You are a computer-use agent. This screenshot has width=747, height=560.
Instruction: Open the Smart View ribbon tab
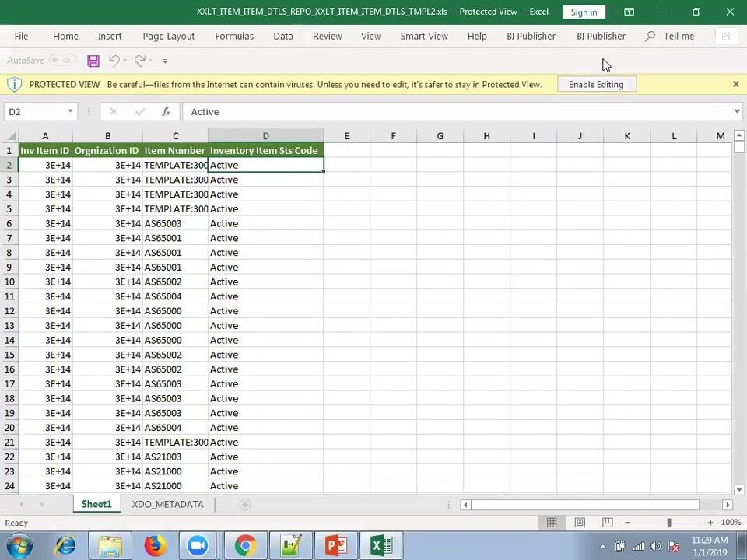coord(424,37)
